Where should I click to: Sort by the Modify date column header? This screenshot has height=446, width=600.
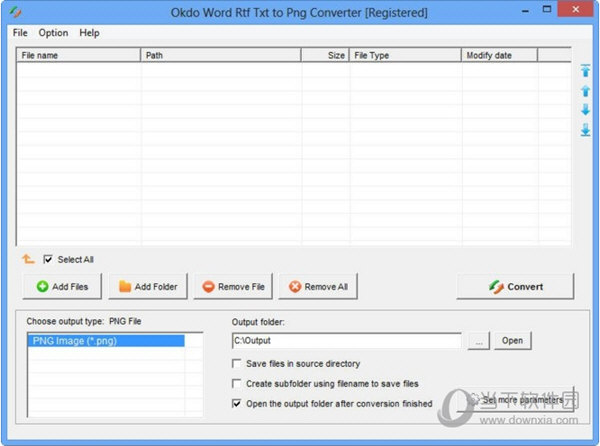tap(499, 55)
